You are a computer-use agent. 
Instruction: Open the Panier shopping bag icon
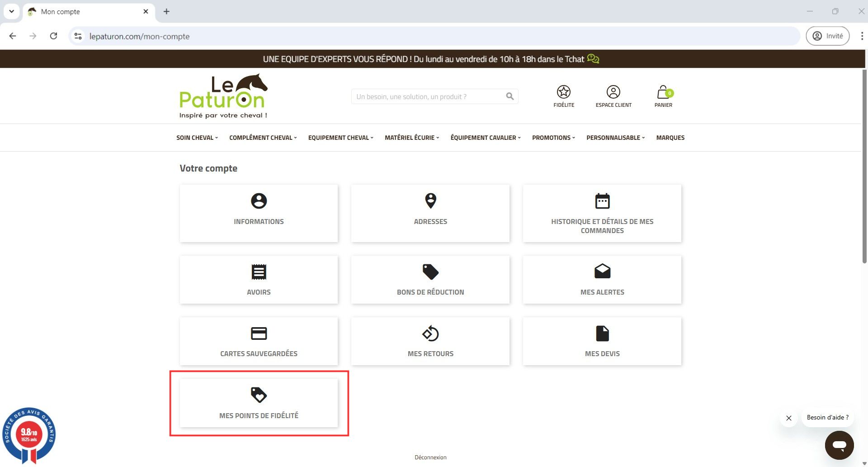pyautogui.click(x=663, y=92)
